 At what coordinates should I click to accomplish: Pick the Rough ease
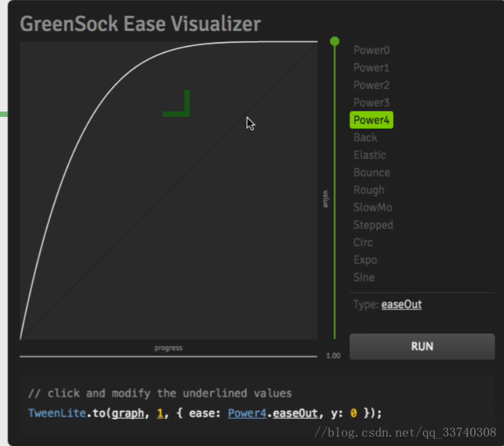coord(369,190)
